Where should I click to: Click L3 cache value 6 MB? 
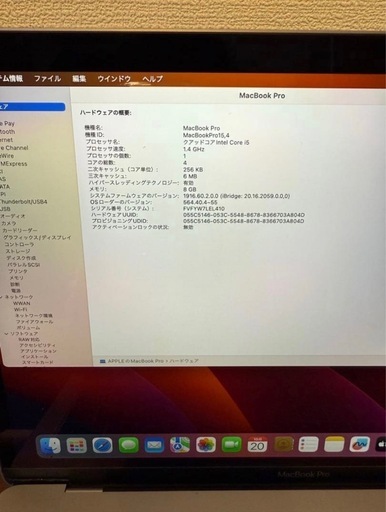190,176
